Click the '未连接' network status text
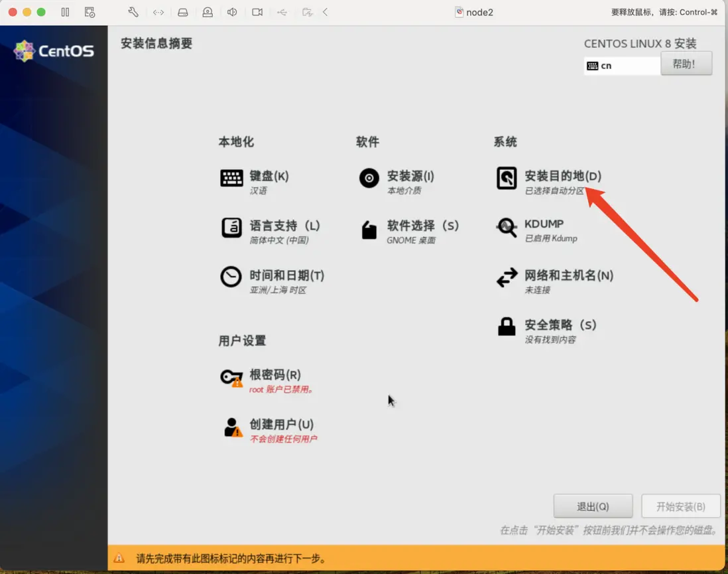The width and height of the screenshot is (728, 574). point(538,290)
